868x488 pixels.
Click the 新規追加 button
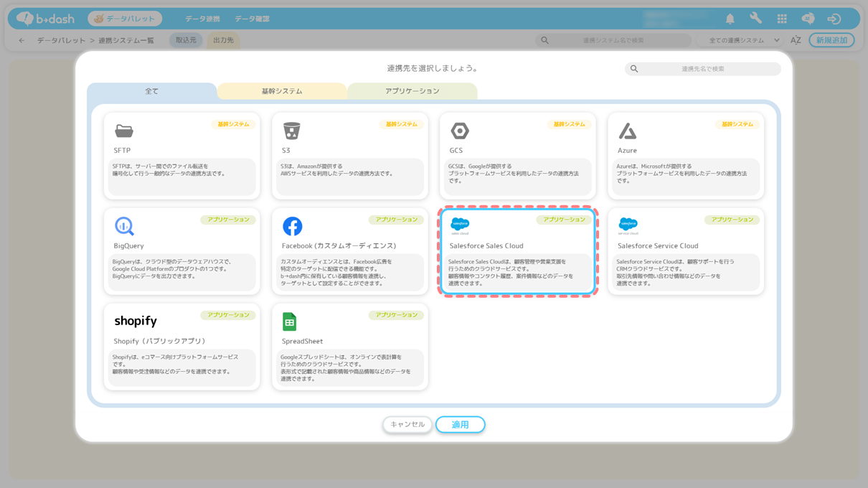pyautogui.click(x=831, y=40)
